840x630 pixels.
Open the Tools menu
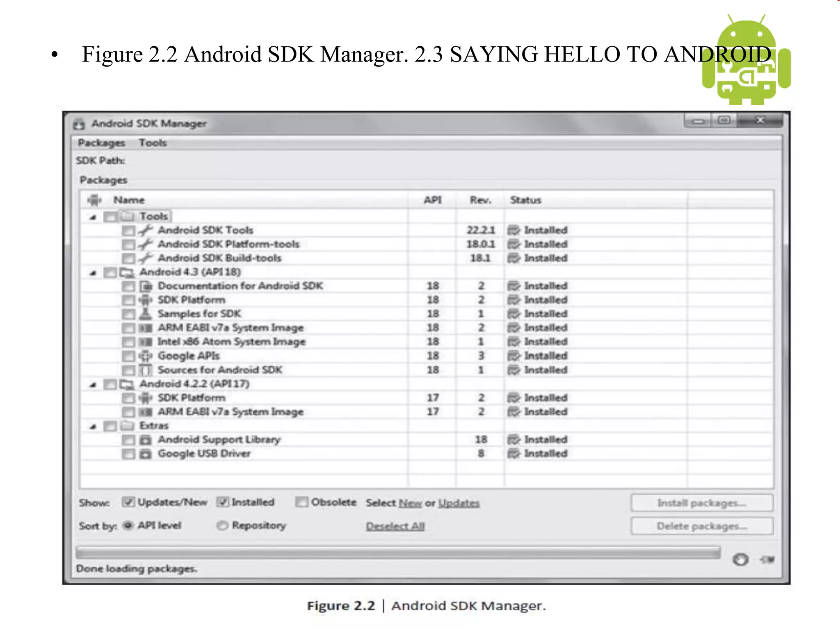click(x=153, y=143)
